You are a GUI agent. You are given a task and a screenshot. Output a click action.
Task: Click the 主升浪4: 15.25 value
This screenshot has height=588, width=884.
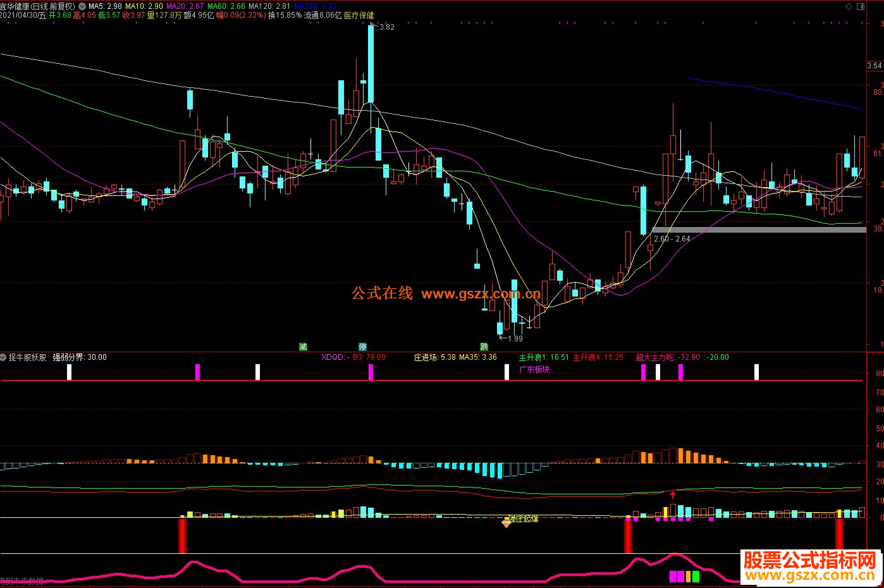coord(598,357)
